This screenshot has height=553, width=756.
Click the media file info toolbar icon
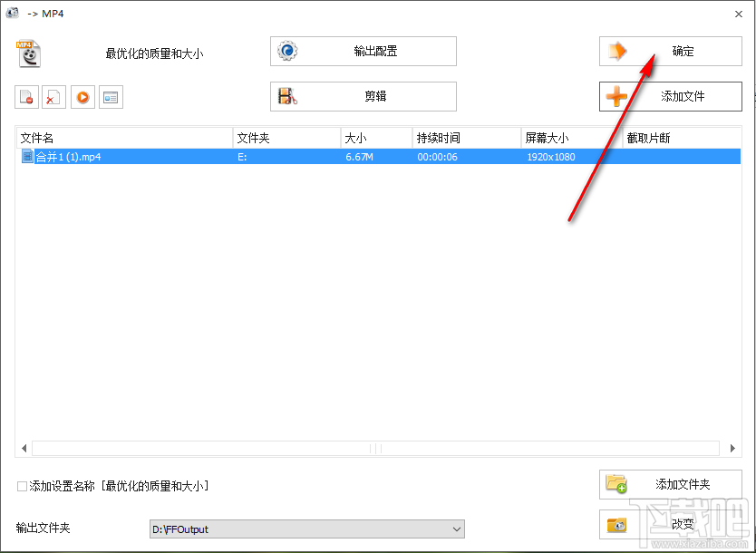tap(111, 97)
